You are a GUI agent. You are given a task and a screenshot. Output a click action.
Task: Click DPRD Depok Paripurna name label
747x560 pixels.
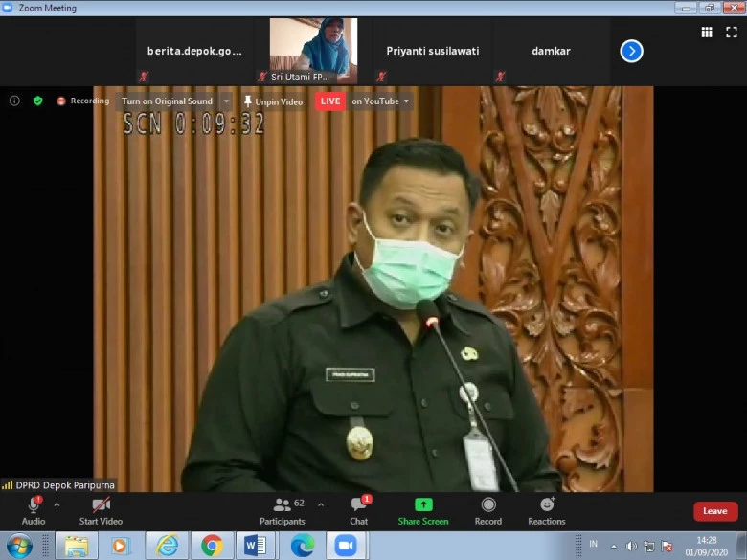pos(65,484)
